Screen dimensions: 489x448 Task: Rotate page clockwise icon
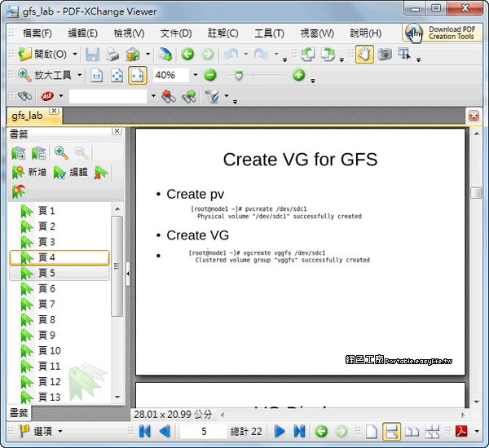[x=328, y=55]
